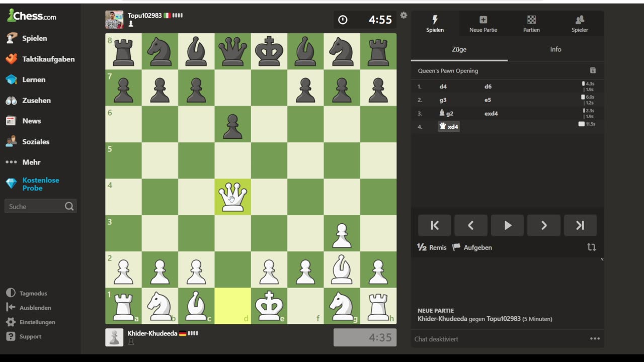Resign the game with Aufgeben

coord(472,247)
